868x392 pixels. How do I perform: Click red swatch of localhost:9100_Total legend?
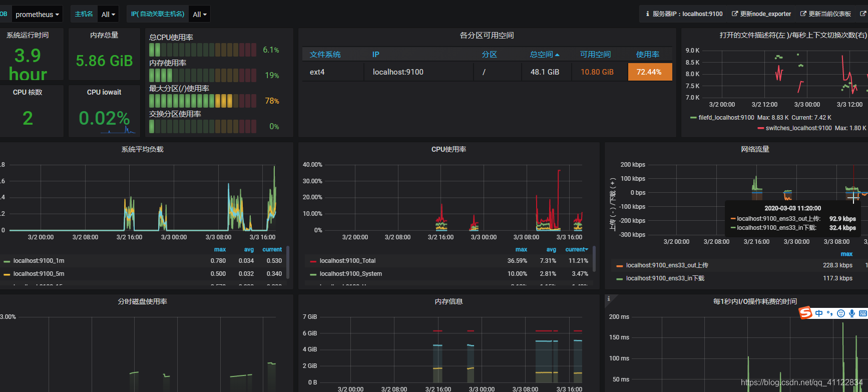tap(313, 261)
